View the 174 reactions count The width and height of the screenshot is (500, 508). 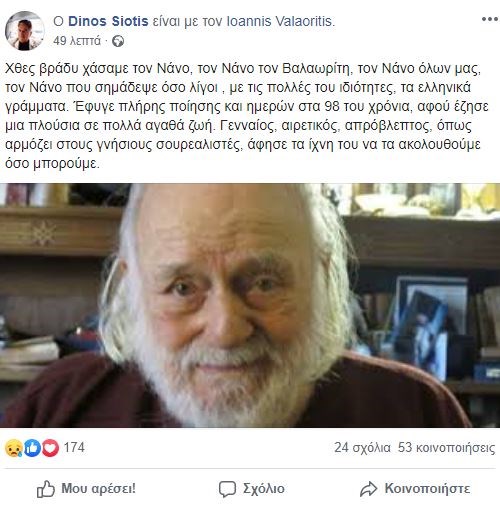coord(74,447)
